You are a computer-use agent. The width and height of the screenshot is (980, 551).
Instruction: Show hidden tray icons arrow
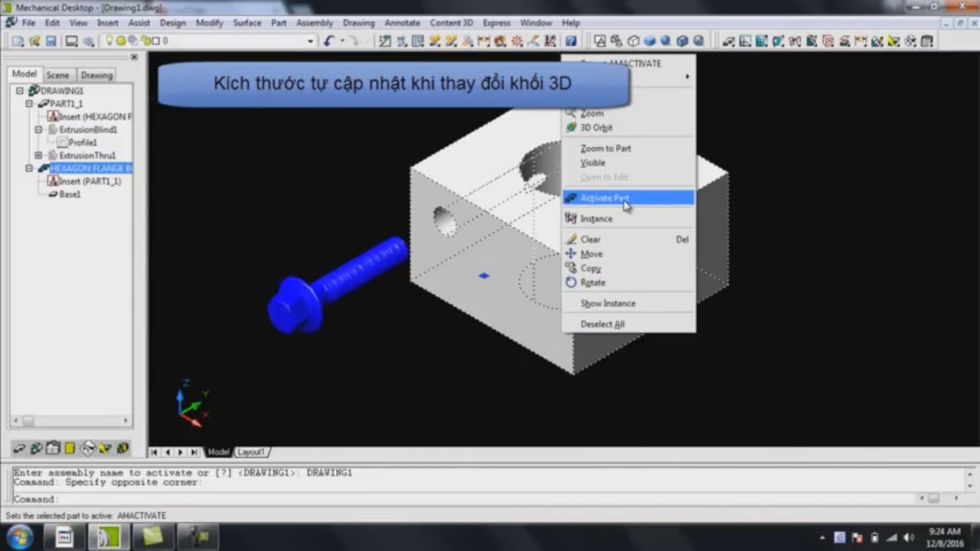(822, 537)
